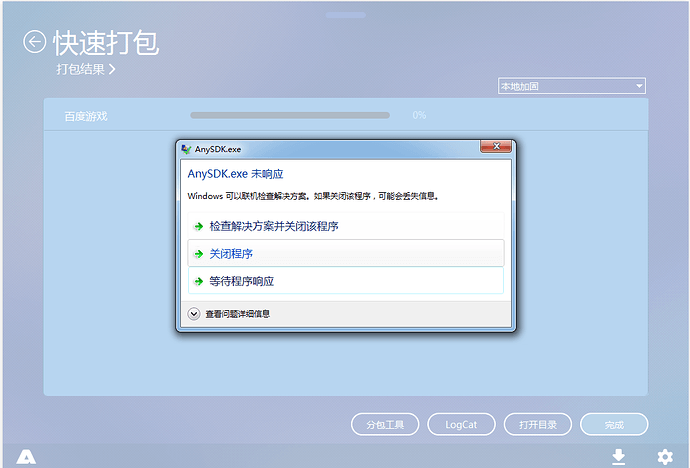Click the 快速打包 page title
Image resolution: width=690 pixels, height=468 pixels.
click(106, 43)
